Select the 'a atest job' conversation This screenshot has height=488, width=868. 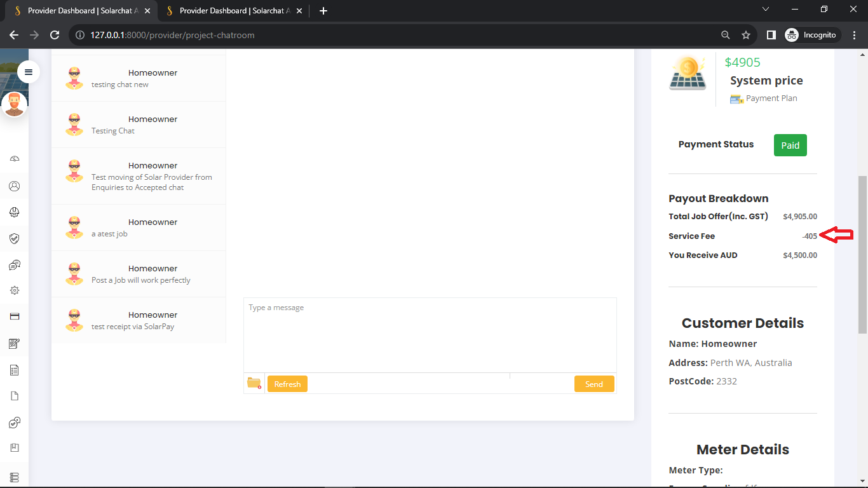(139, 227)
